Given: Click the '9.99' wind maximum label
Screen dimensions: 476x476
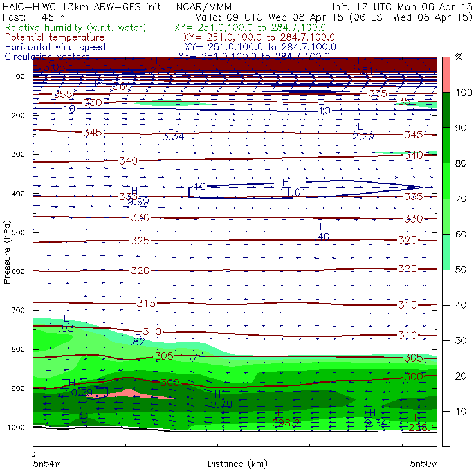Looking at the screenshot, I should click(x=138, y=201).
